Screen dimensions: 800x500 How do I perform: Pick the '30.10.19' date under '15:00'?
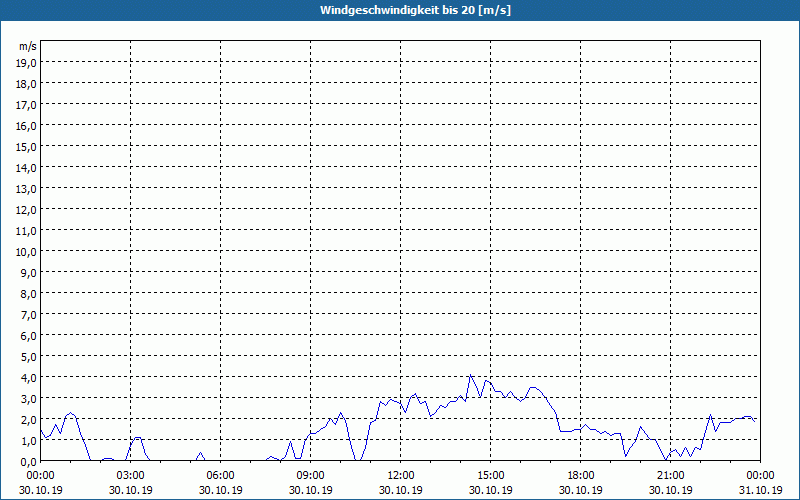click(491, 490)
